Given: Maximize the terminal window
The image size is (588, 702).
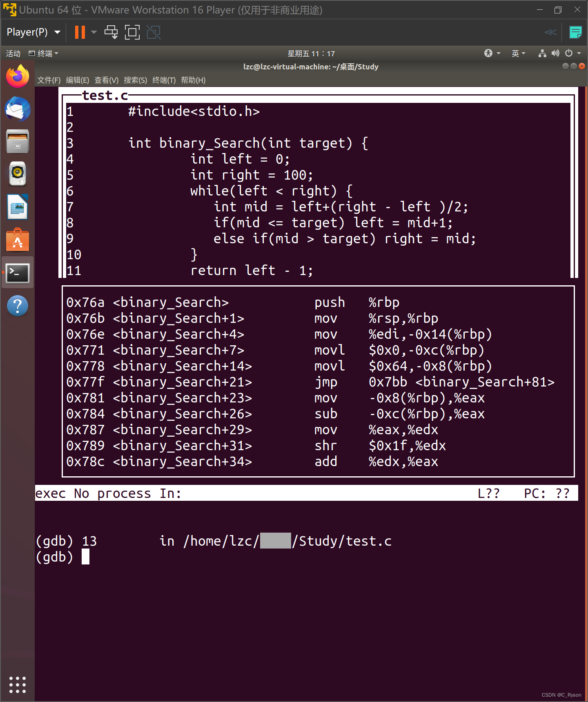Looking at the screenshot, I should pyautogui.click(x=574, y=66).
